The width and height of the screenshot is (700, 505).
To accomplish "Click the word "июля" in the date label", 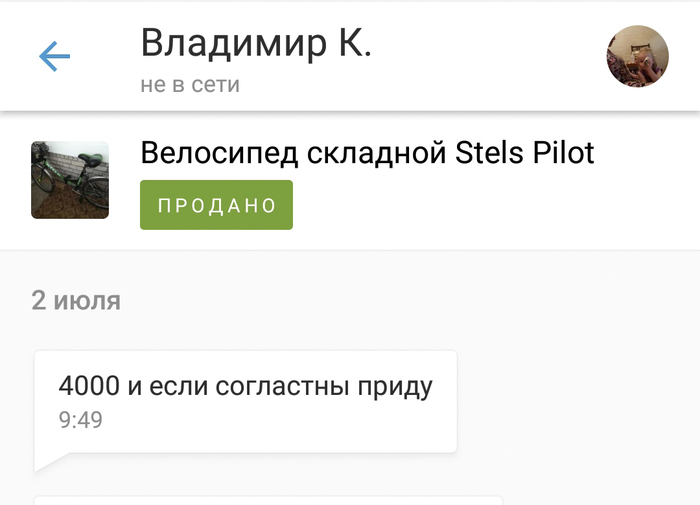I will [x=87, y=301].
